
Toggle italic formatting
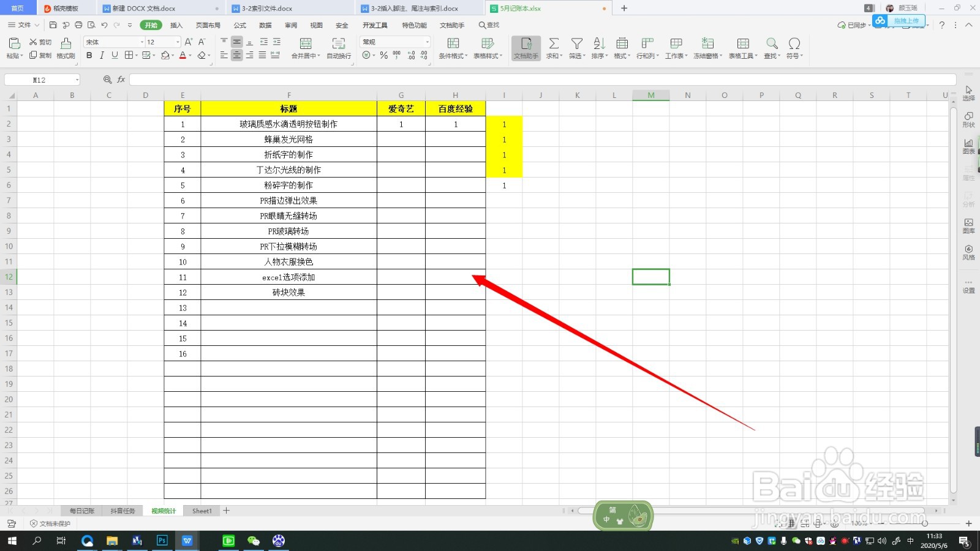pos(102,55)
